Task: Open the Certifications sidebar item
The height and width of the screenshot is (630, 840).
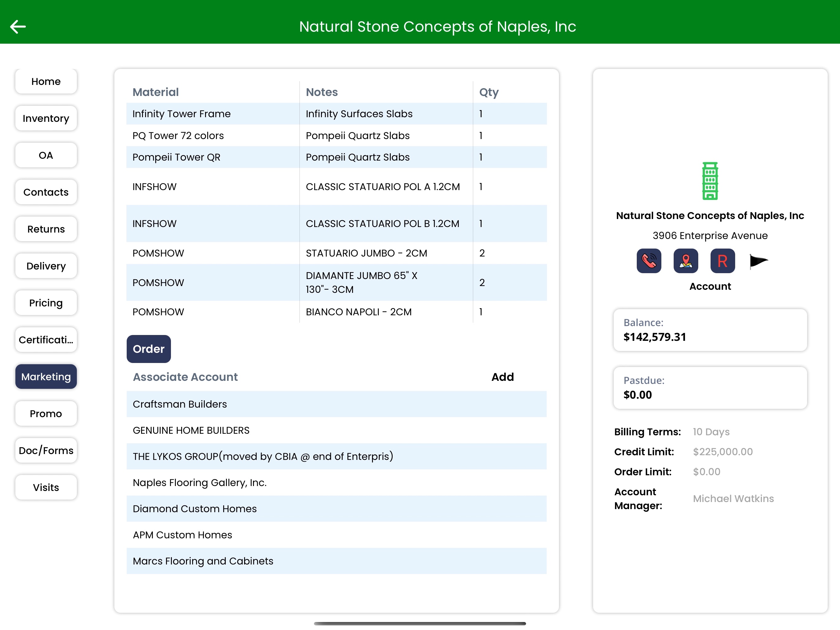Action: click(46, 340)
